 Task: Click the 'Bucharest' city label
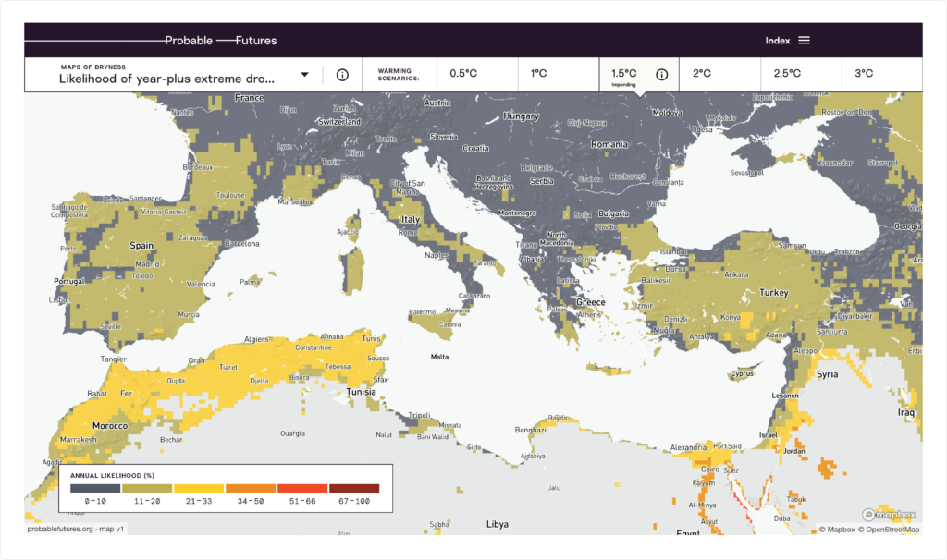628,177
